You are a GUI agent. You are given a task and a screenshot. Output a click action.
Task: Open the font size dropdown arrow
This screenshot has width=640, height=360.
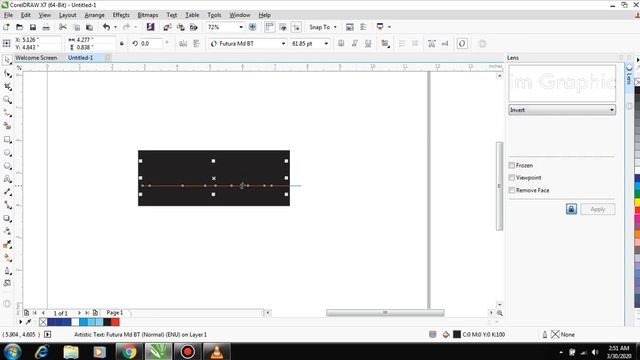326,44
